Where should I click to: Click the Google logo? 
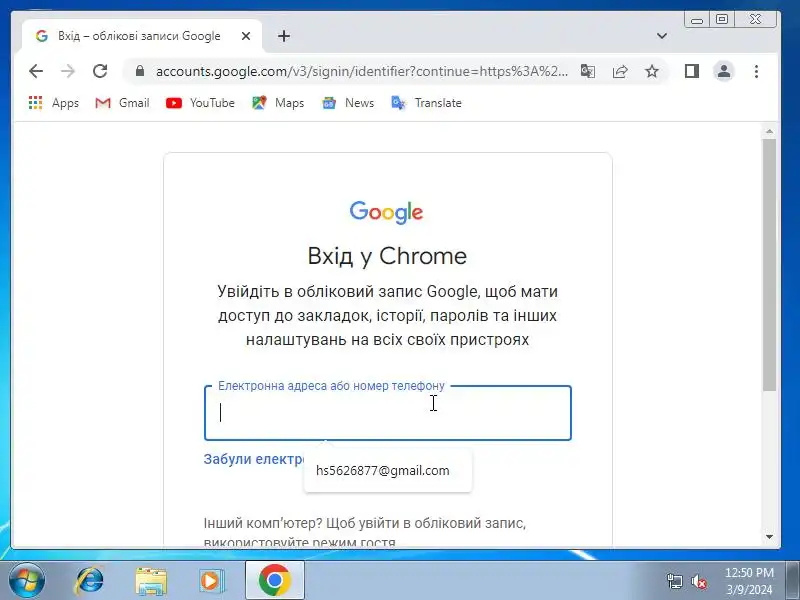pyautogui.click(x=386, y=212)
